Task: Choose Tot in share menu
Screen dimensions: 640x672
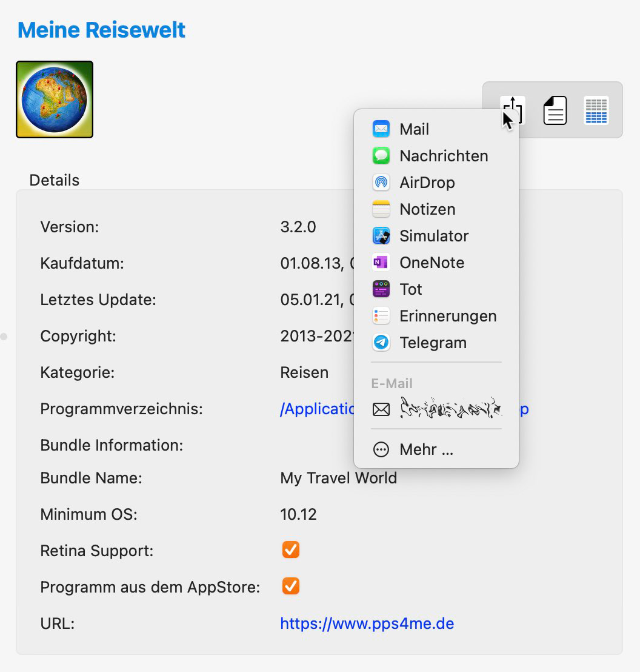Action: 436,289
